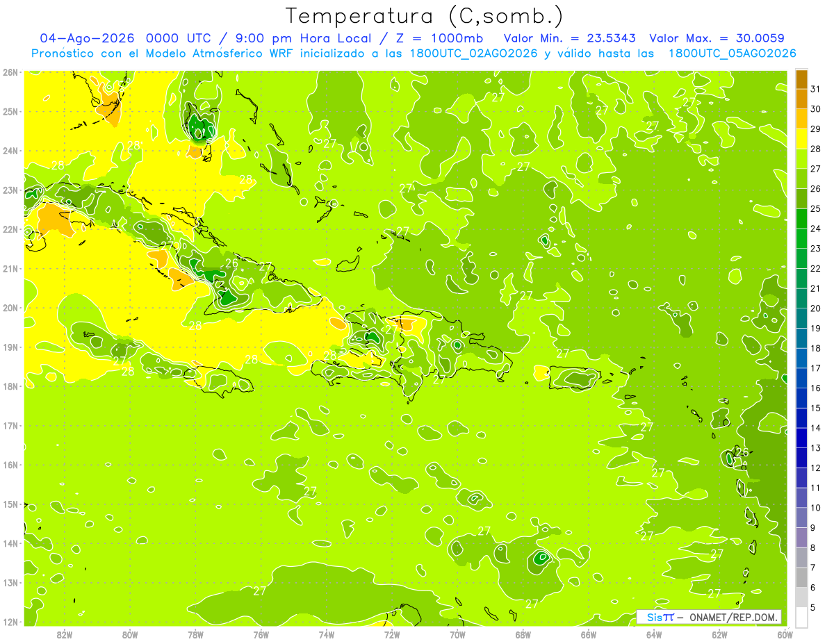Click the color scale value "14"
The height and width of the screenshot is (644, 834).
pyautogui.click(x=816, y=428)
